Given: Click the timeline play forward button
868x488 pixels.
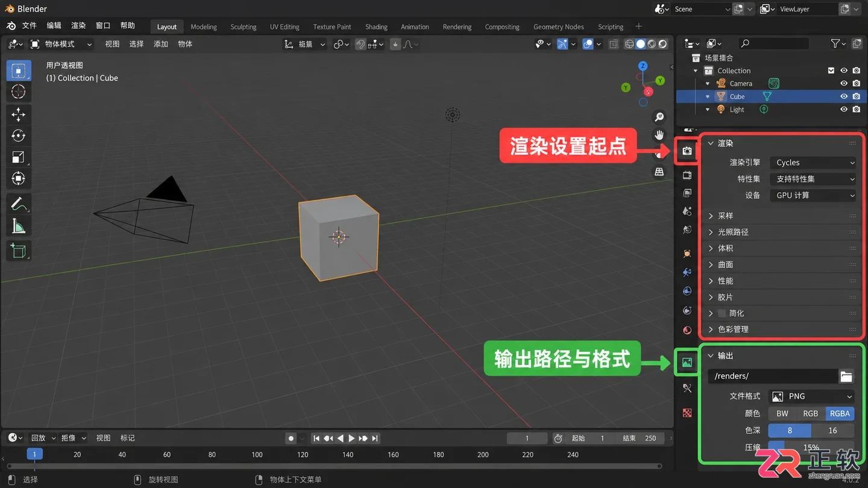Looking at the screenshot, I should [x=352, y=439].
